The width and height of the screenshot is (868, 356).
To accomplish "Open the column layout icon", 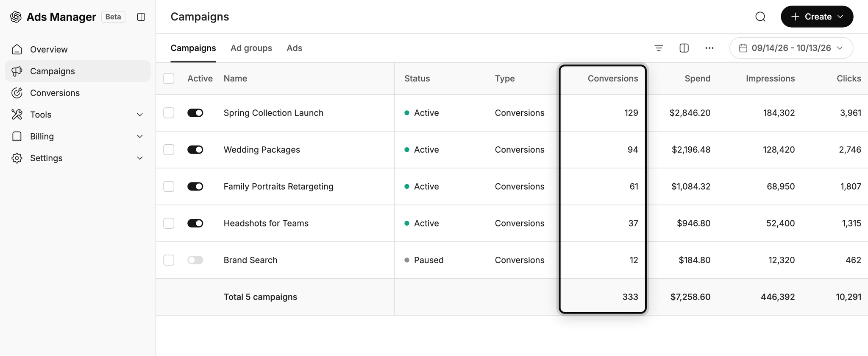I will [x=684, y=48].
